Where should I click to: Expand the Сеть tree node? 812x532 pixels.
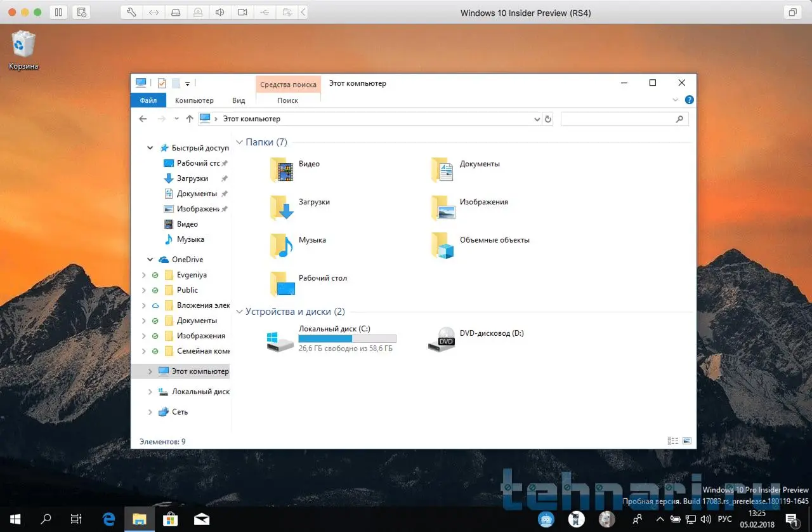point(150,412)
